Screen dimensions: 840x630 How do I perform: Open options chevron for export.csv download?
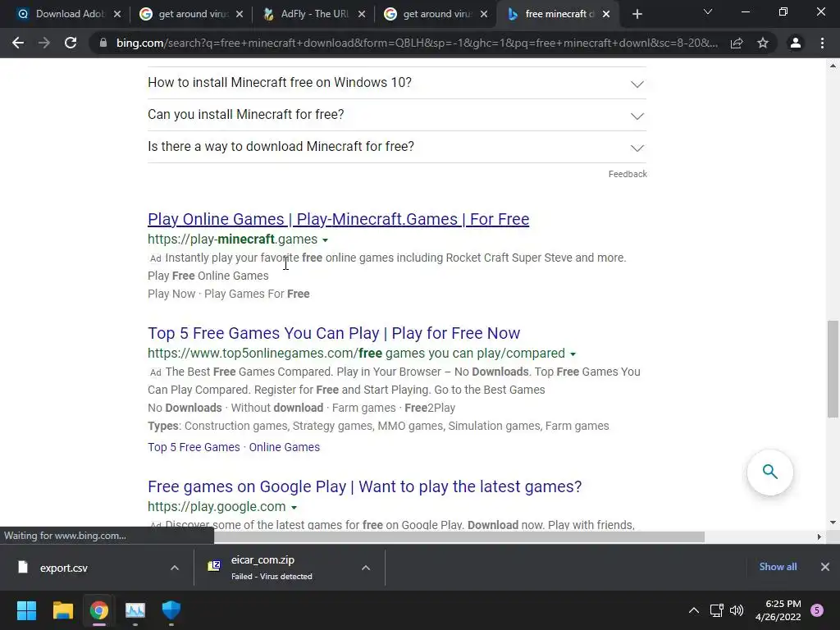coord(175,568)
